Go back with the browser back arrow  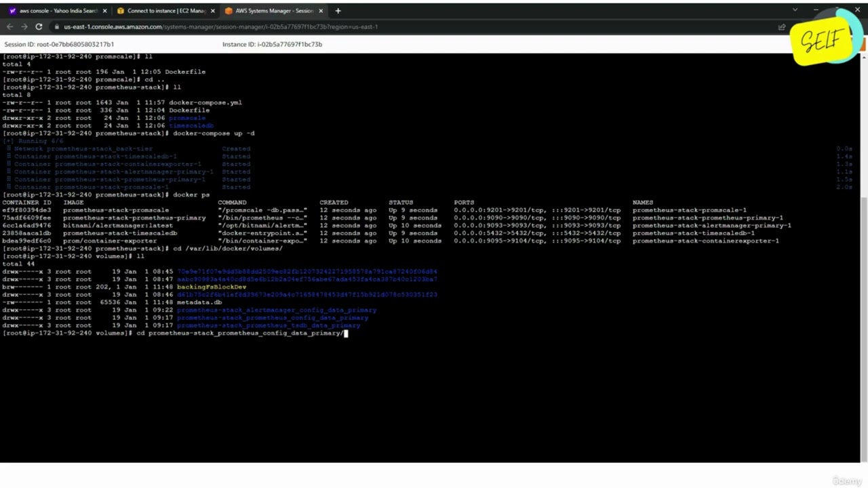point(9,26)
